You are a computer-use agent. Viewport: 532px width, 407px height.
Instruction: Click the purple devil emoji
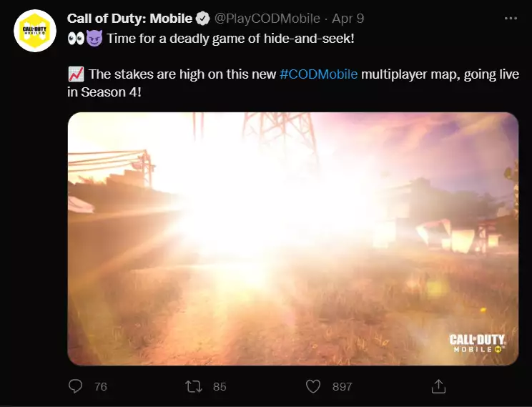[x=94, y=38]
